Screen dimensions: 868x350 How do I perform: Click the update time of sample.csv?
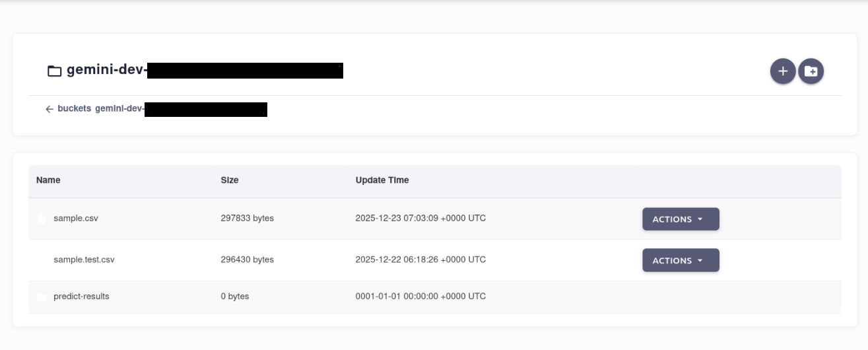click(x=420, y=218)
